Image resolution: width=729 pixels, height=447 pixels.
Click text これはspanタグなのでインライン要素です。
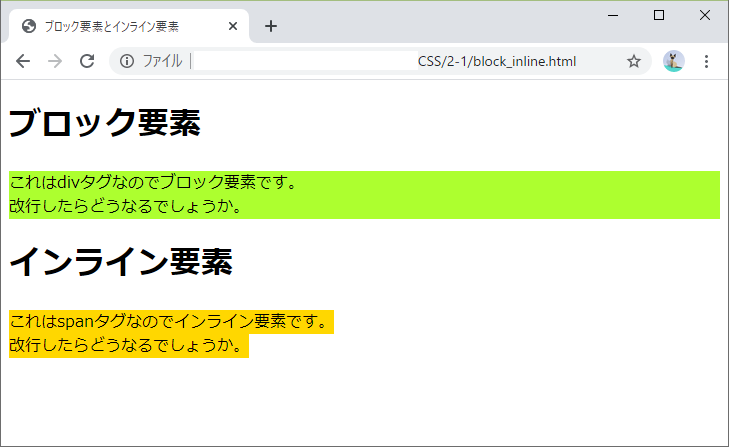click(169, 321)
